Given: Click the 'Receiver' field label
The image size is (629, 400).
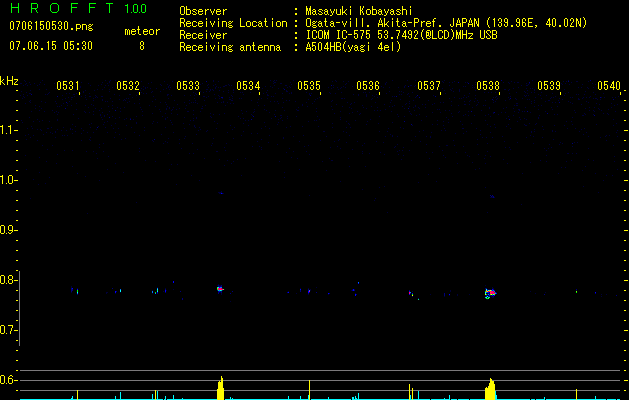Looking at the screenshot, I should tap(203, 35).
